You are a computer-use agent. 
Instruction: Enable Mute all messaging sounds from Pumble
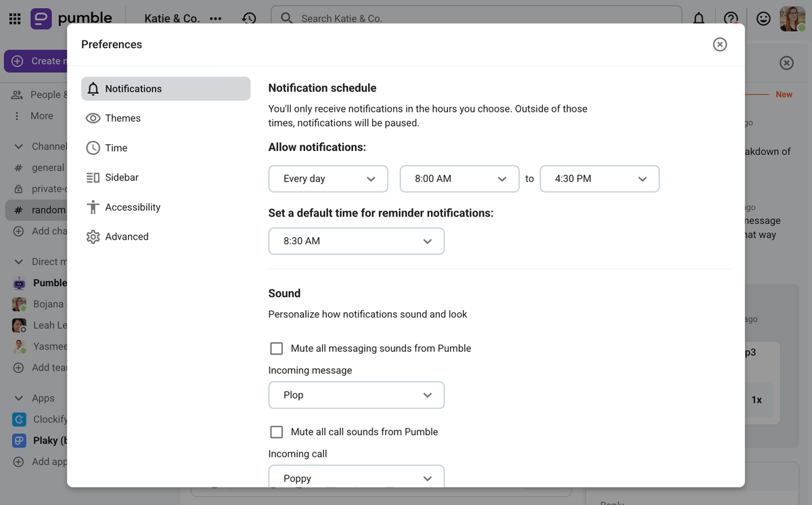(277, 349)
